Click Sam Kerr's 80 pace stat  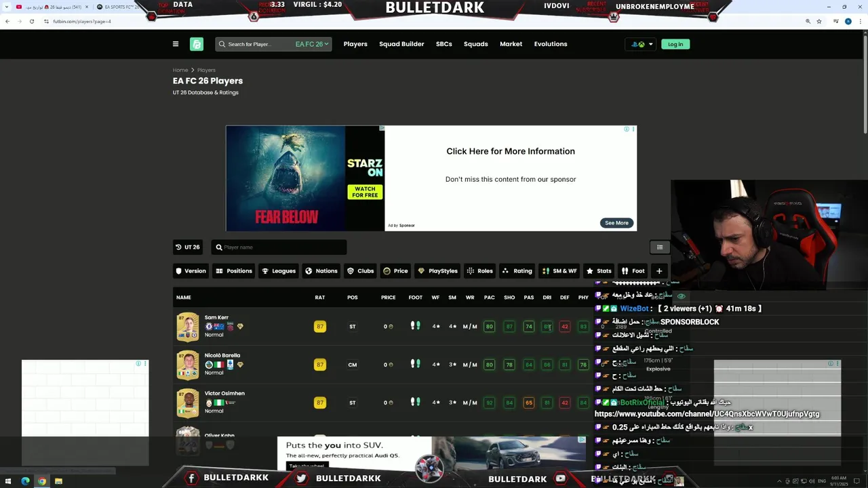click(x=489, y=327)
